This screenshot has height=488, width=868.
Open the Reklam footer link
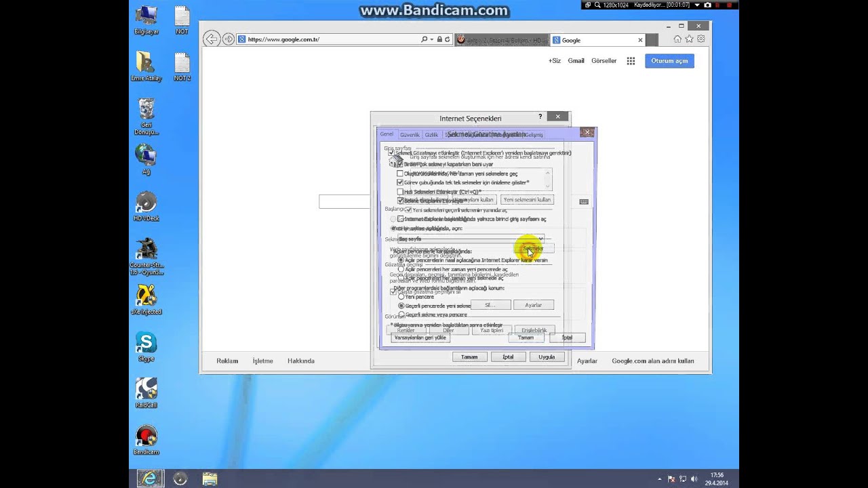pos(227,361)
